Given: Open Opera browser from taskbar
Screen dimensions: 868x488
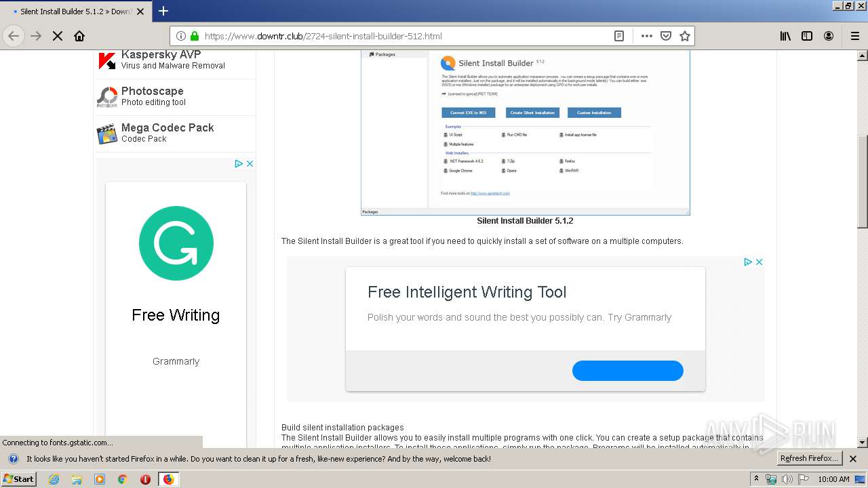Looking at the screenshot, I should [145, 479].
